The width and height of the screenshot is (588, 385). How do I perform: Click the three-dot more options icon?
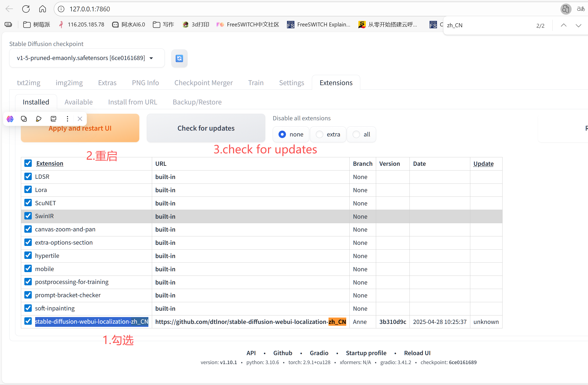(x=67, y=119)
